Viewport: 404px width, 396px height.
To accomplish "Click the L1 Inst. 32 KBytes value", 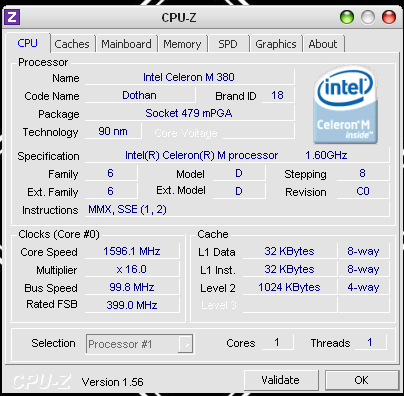I will [x=289, y=269].
